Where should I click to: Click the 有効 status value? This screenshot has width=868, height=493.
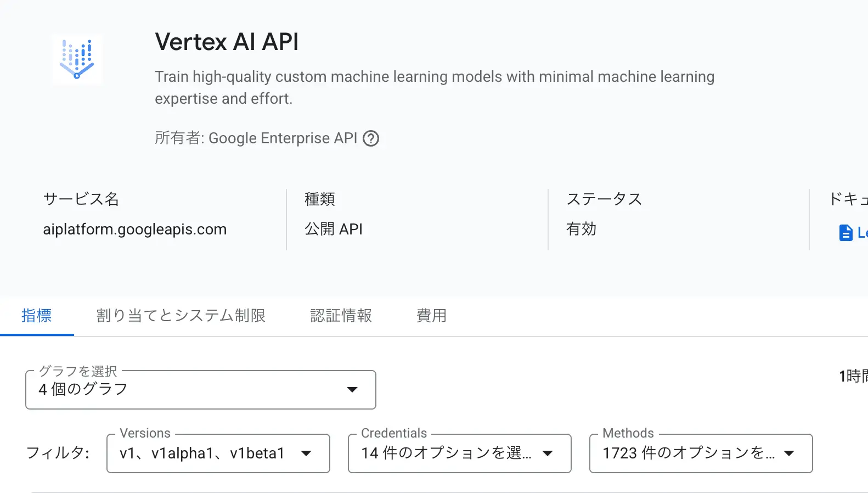pyautogui.click(x=581, y=229)
